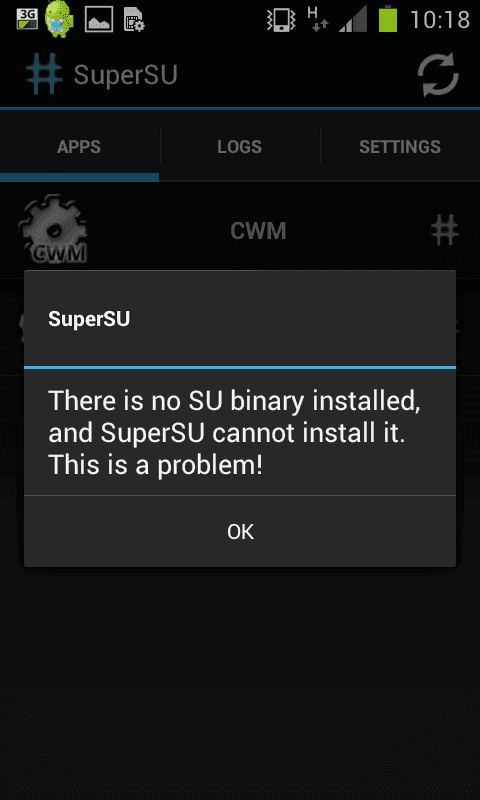
Task: Open the SETTINGS tab
Action: tap(400, 147)
